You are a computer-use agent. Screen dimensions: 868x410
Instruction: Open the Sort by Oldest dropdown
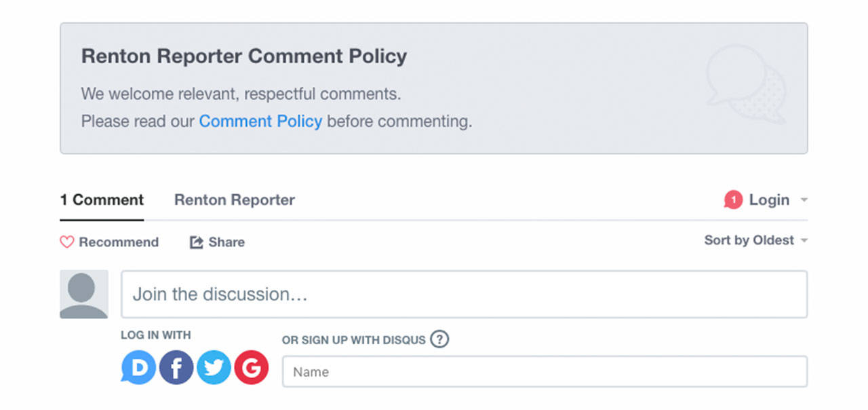pos(749,240)
